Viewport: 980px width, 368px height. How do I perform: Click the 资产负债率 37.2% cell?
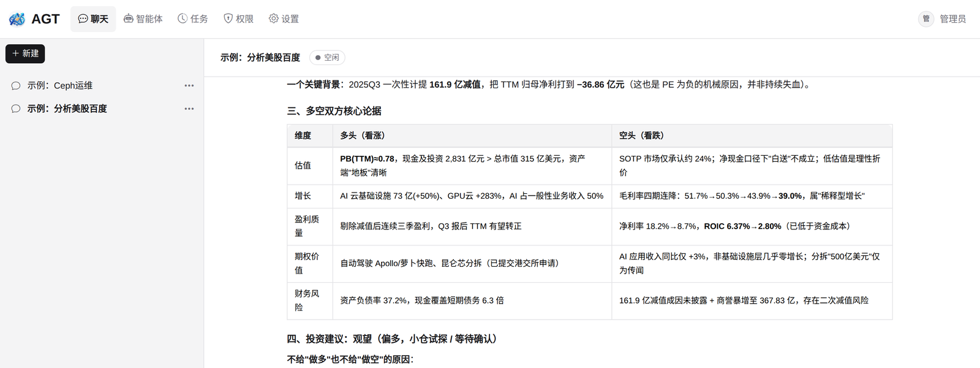coord(472,301)
